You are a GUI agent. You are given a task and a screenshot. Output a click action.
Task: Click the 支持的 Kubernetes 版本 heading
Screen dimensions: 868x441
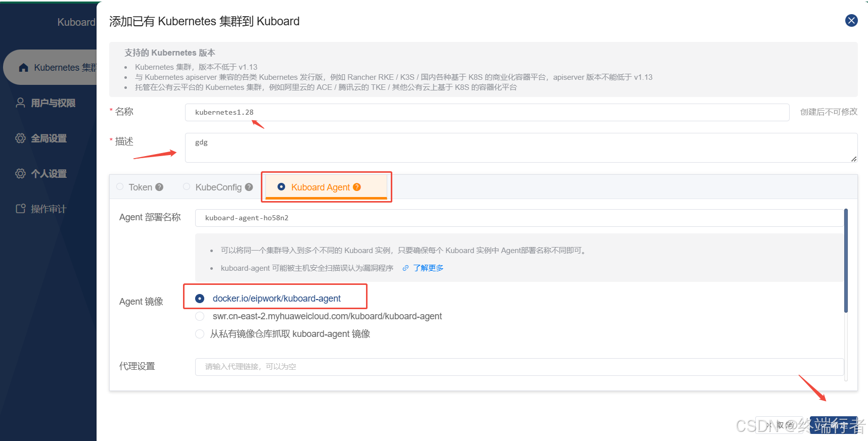(170, 53)
